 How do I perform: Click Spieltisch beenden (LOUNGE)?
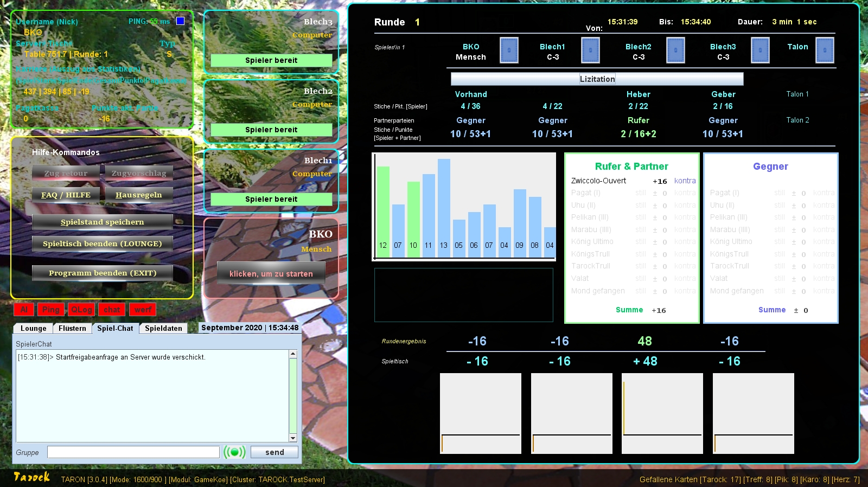click(103, 243)
